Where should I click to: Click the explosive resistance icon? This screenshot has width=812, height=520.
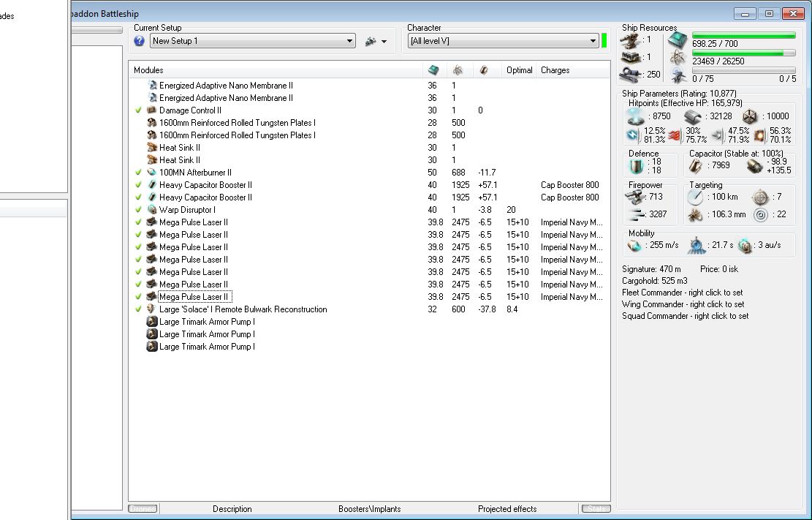[x=759, y=135]
